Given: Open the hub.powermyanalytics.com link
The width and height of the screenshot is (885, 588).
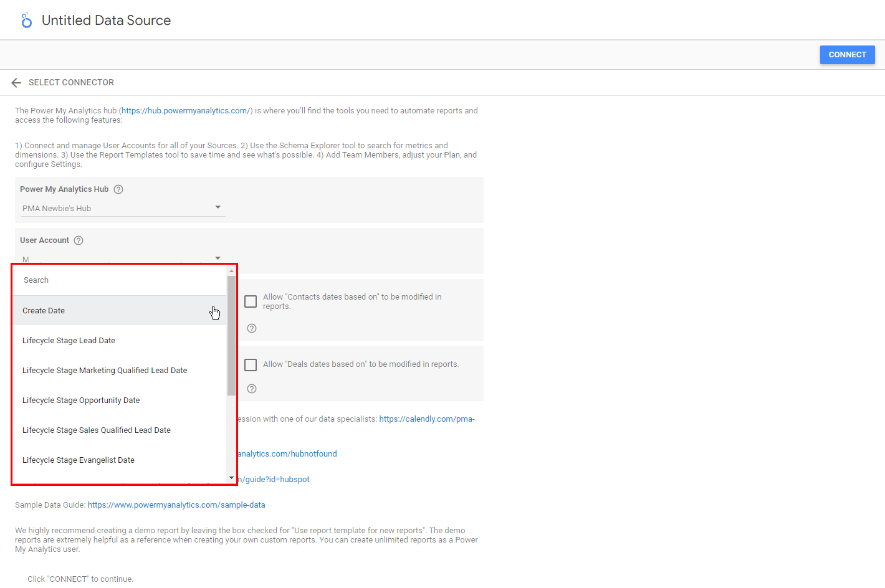Looking at the screenshot, I should [186, 111].
